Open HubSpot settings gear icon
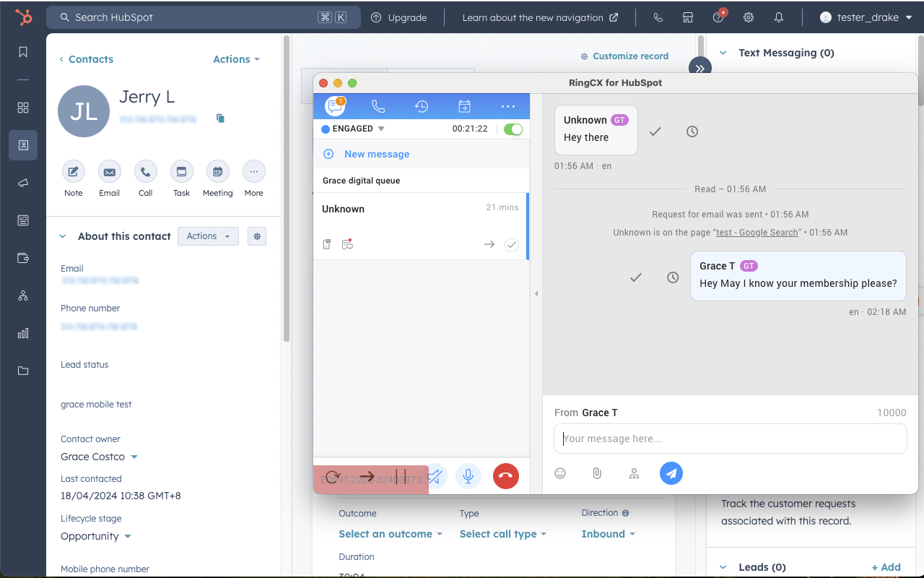 click(x=749, y=17)
